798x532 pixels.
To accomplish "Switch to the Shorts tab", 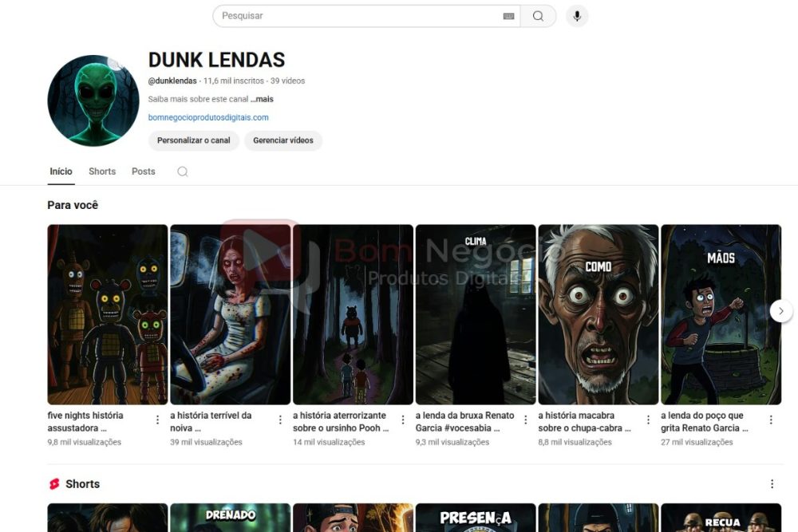I will coord(102,171).
